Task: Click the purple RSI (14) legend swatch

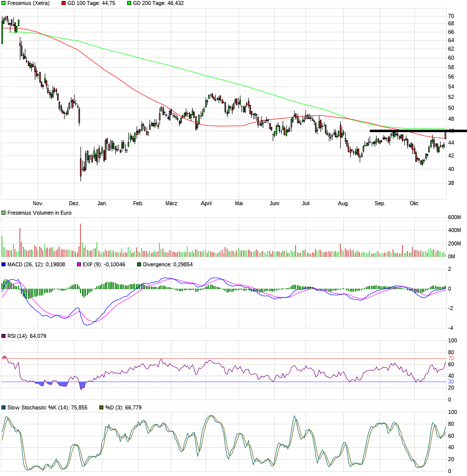Action: (x=3, y=336)
